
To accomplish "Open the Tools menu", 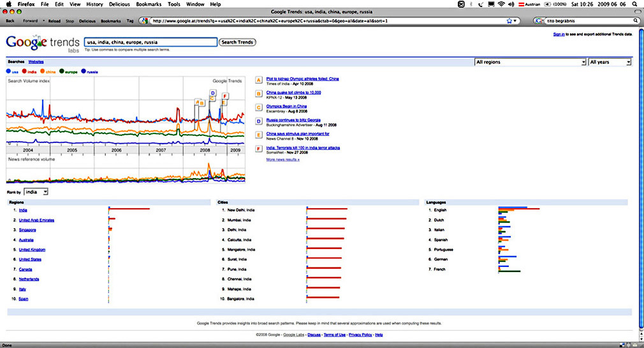I will (173, 4).
